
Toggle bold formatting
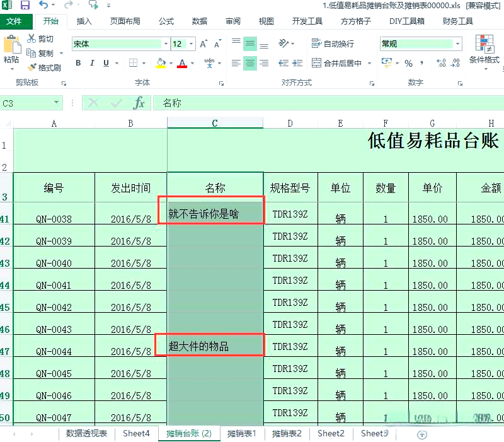(x=78, y=62)
